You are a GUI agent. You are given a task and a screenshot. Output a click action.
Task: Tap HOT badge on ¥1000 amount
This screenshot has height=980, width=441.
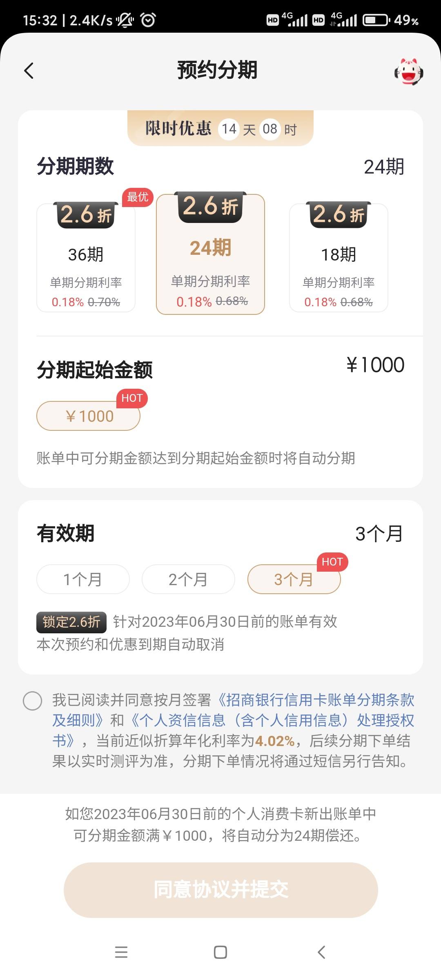click(x=132, y=398)
